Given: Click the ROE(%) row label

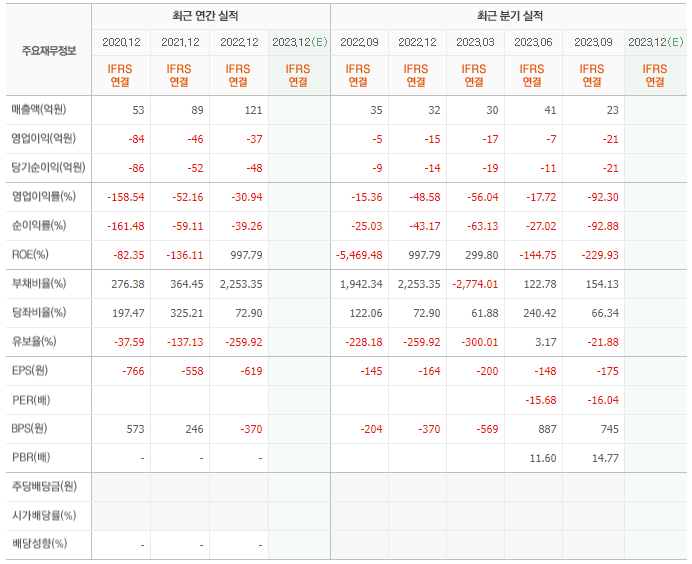Looking at the screenshot, I should click(x=30, y=254).
